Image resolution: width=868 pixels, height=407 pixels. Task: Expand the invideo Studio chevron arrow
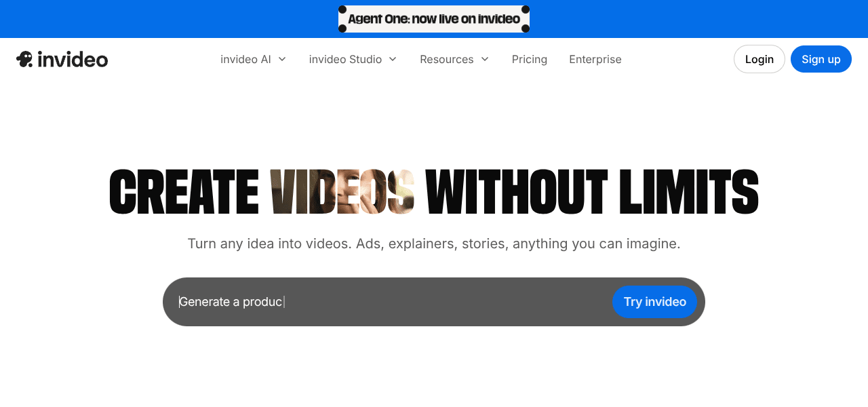pos(393,59)
